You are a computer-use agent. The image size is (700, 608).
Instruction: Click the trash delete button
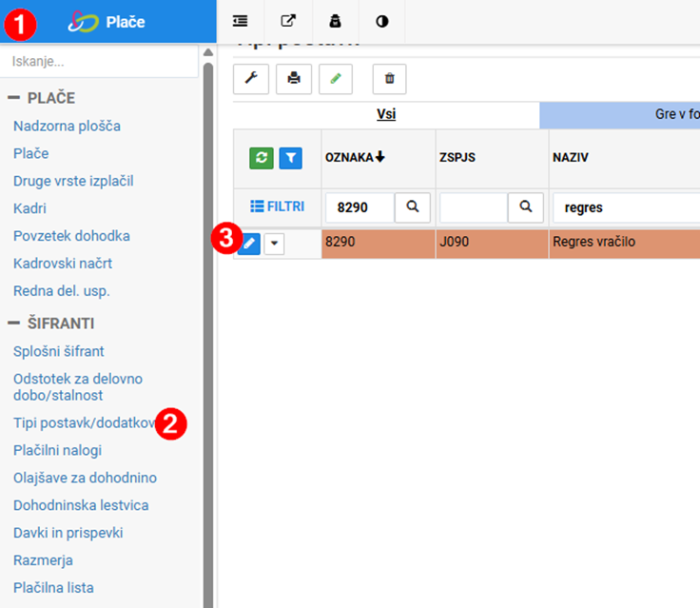pyautogui.click(x=389, y=79)
